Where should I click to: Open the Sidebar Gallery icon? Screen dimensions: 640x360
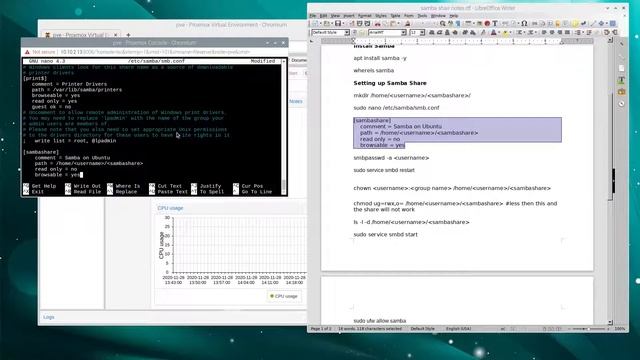(621, 92)
